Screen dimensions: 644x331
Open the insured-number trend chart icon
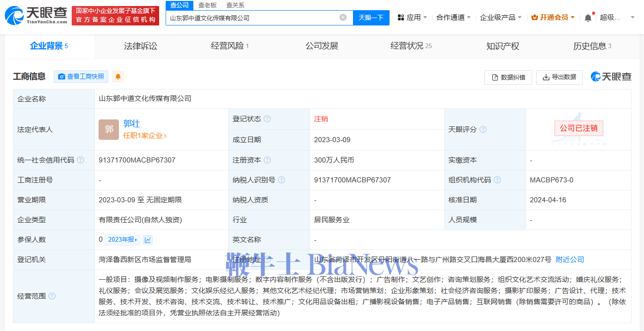[x=148, y=240]
